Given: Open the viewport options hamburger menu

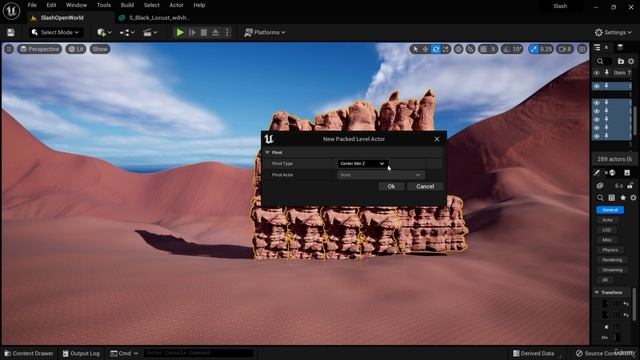Looking at the screenshot, I should [9, 49].
